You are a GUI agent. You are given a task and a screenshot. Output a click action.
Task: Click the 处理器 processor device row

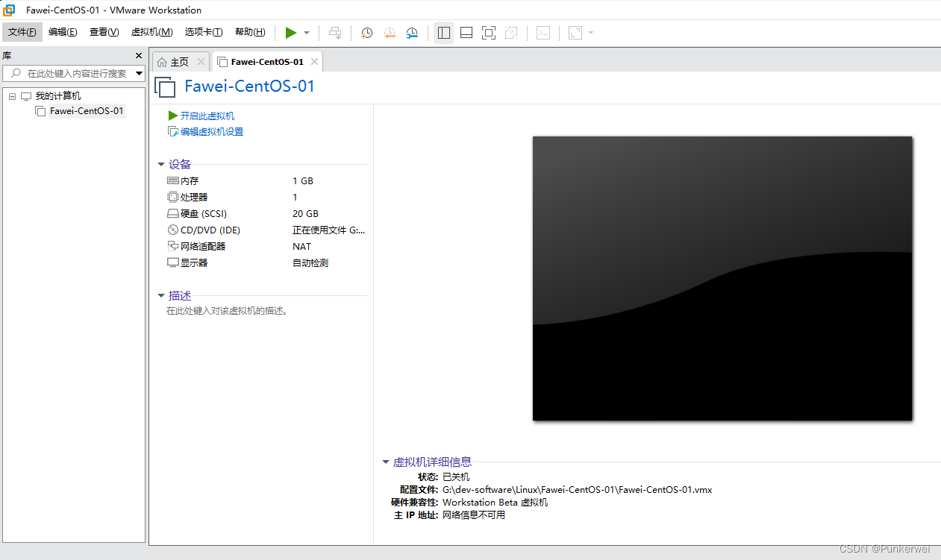click(x=266, y=198)
